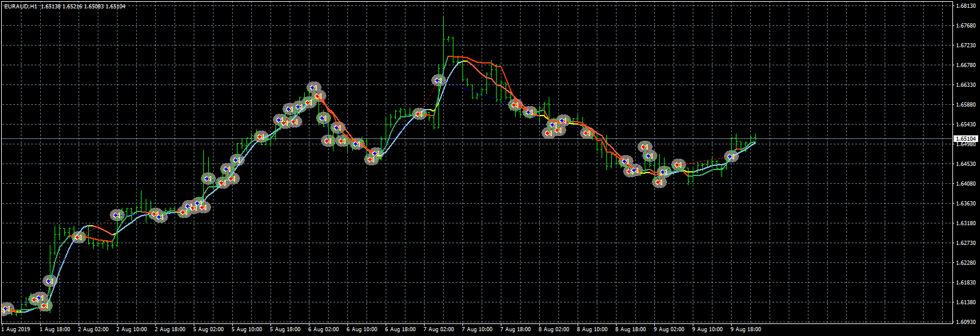Viewport: 980px width, 336px height.
Task: Click the blue marker below the 7 Aug price spike
Action: [x=439, y=80]
